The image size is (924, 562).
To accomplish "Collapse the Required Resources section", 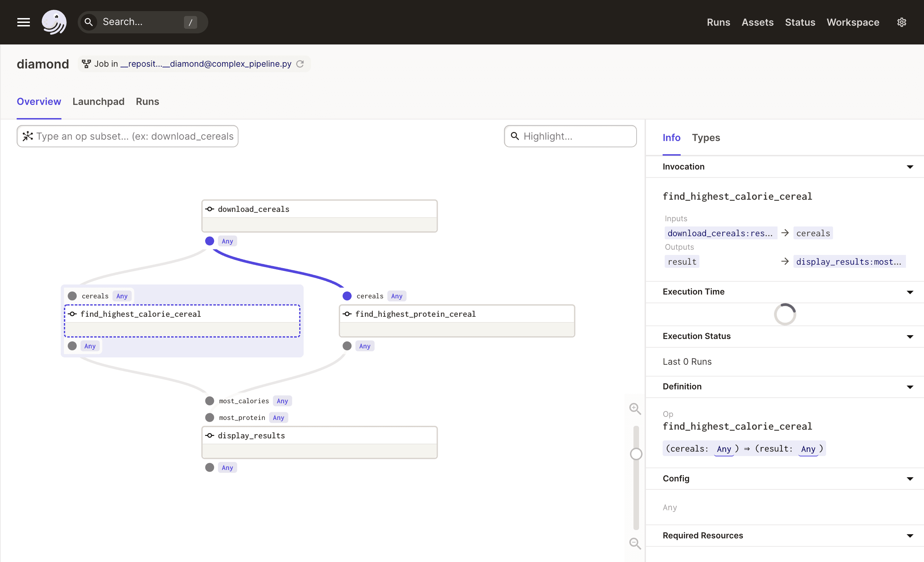I will 910,536.
